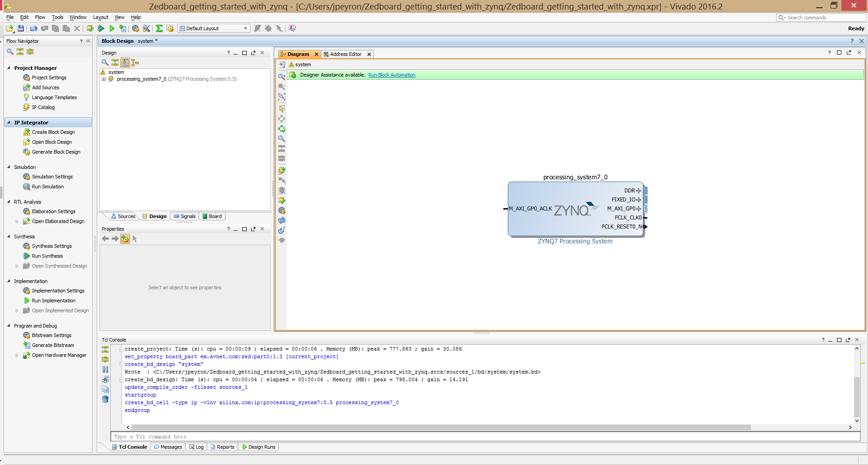
Task: Click the Undo toolbar icon
Action: click(x=34, y=28)
